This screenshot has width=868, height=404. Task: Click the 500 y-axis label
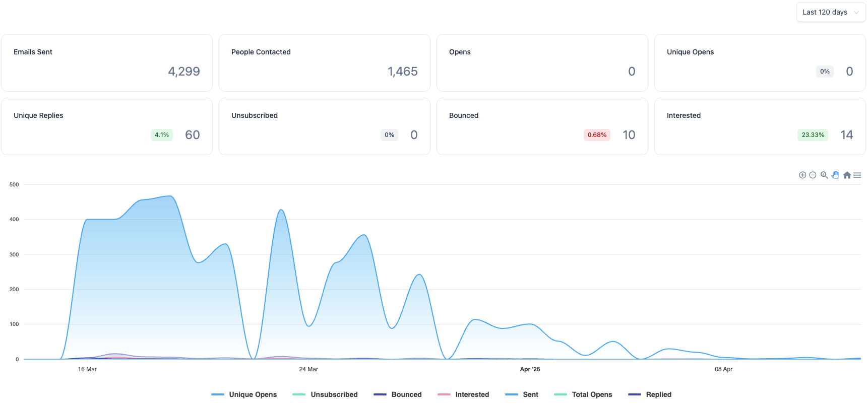tap(14, 184)
